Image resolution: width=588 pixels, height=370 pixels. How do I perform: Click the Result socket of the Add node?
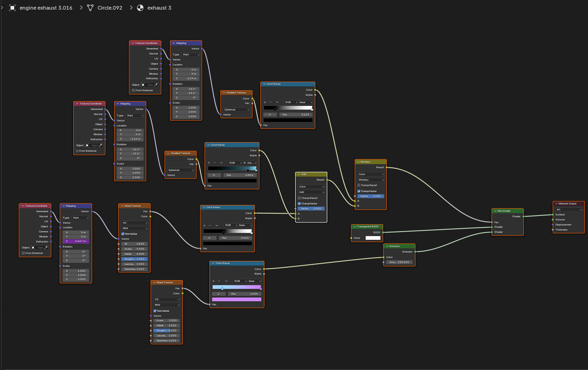click(x=327, y=180)
